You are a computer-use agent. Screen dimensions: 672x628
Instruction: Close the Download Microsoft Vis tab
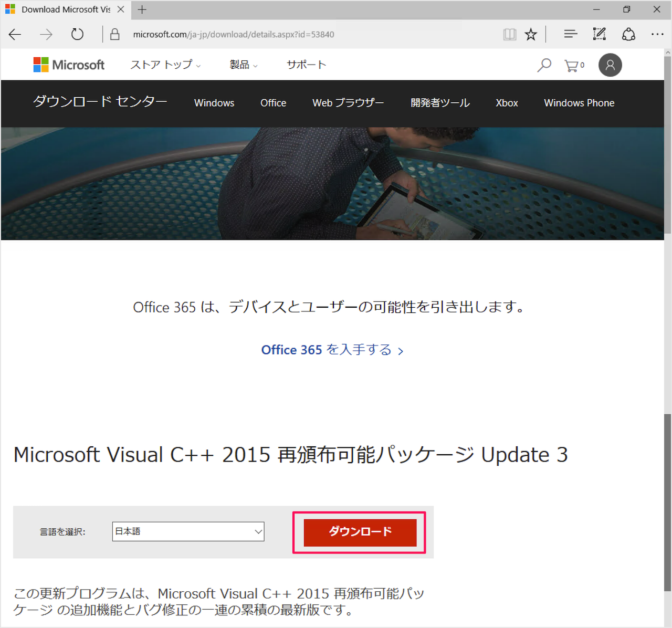point(121,9)
